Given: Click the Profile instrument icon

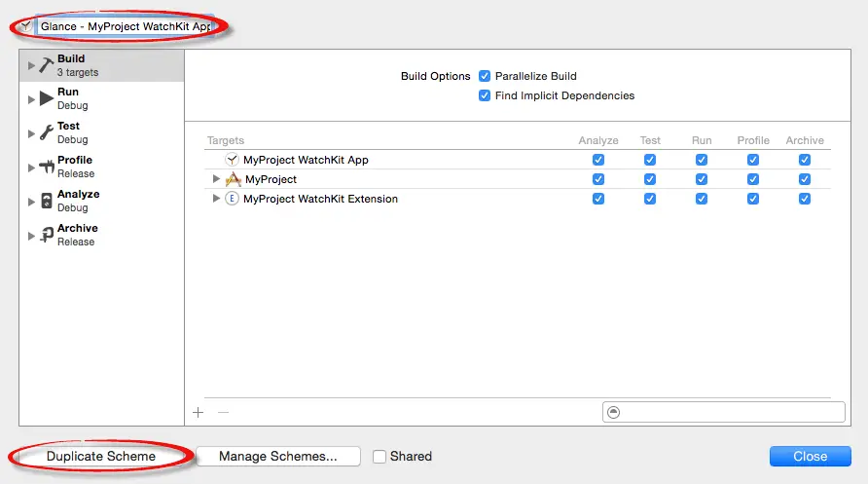Looking at the screenshot, I should [x=46, y=167].
